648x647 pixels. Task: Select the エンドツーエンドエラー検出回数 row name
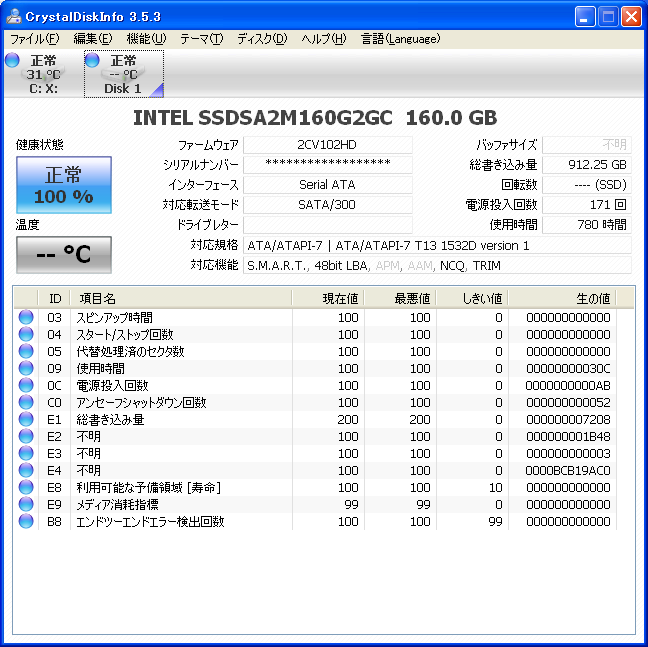150,521
